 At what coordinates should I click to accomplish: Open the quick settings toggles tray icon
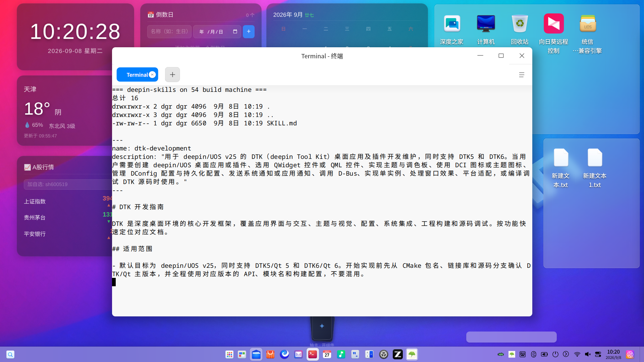pyautogui.click(x=598, y=354)
